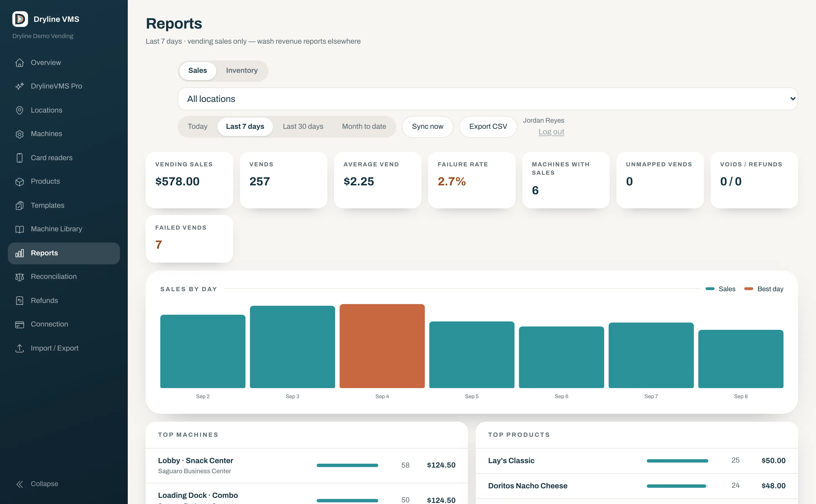Click the Unmapped Vends 0 card
This screenshot has height=504, width=816.
(x=660, y=180)
